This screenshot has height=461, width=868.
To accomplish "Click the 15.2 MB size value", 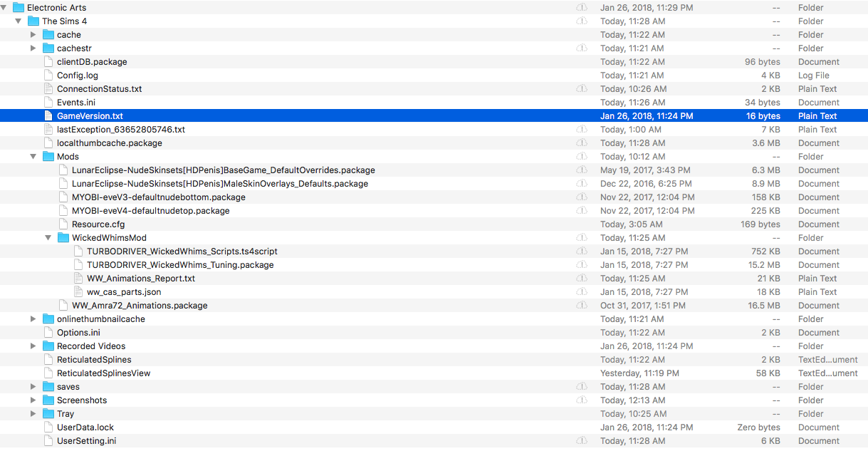I will click(763, 265).
